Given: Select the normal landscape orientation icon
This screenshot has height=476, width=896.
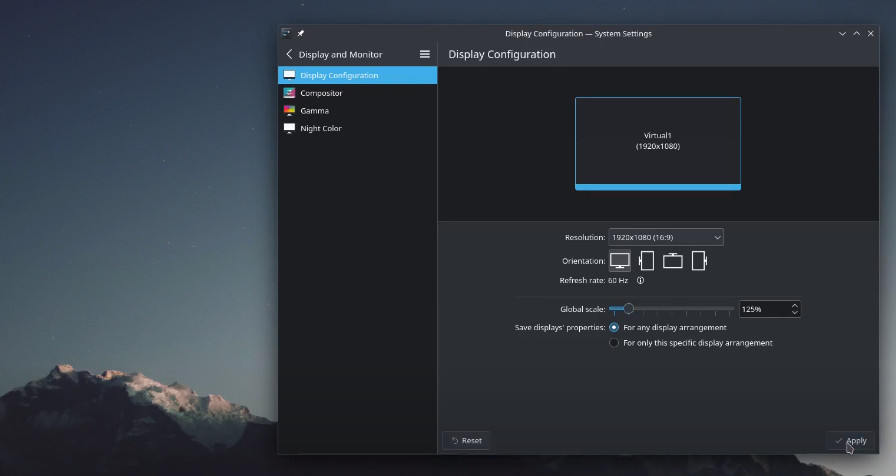Looking at the screenshot, I should tap(620, 261).
